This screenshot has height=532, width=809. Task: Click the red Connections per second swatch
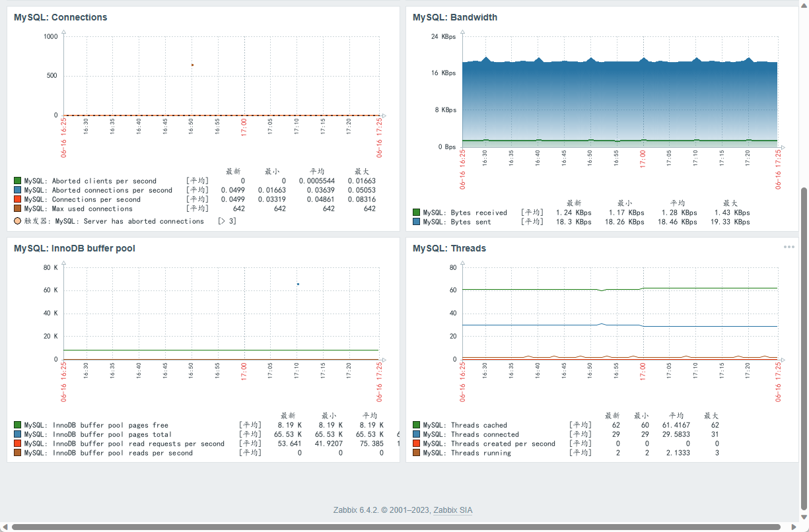click(18, 199)
